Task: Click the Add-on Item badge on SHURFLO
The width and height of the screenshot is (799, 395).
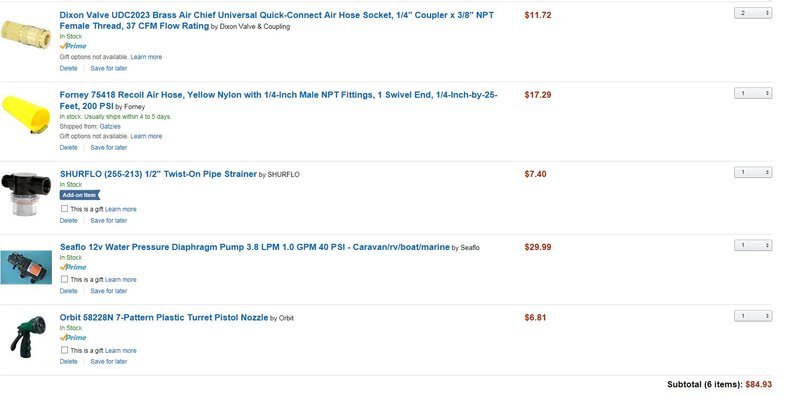Action: 79,195
